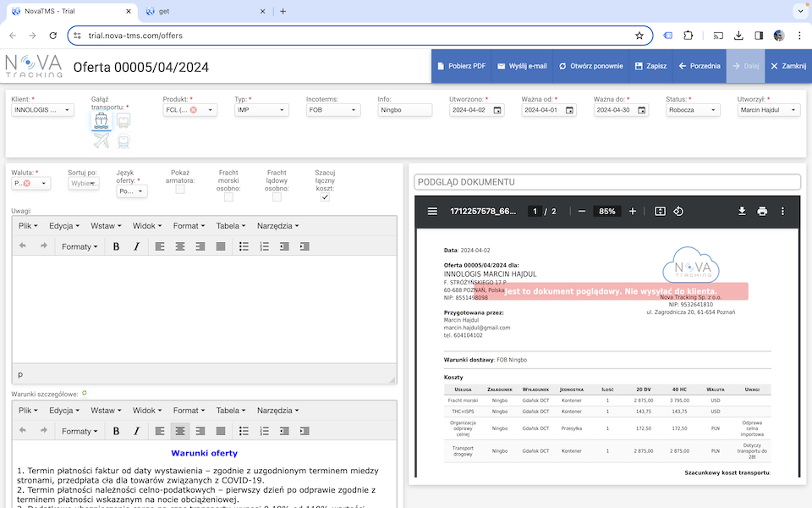Click the Wyślij e-mail button
Image resolution: width=812 pixels, height=508 pixels.
[522, 66]
